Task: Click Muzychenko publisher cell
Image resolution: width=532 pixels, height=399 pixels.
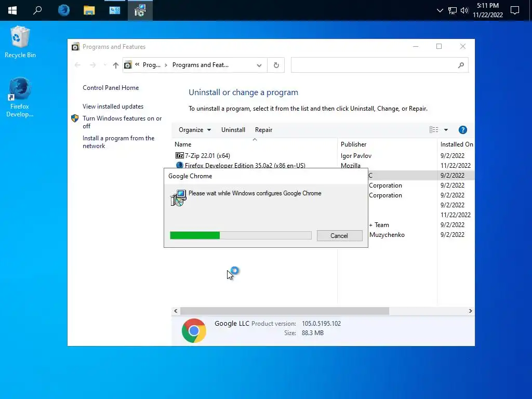Action: [387, 235]
